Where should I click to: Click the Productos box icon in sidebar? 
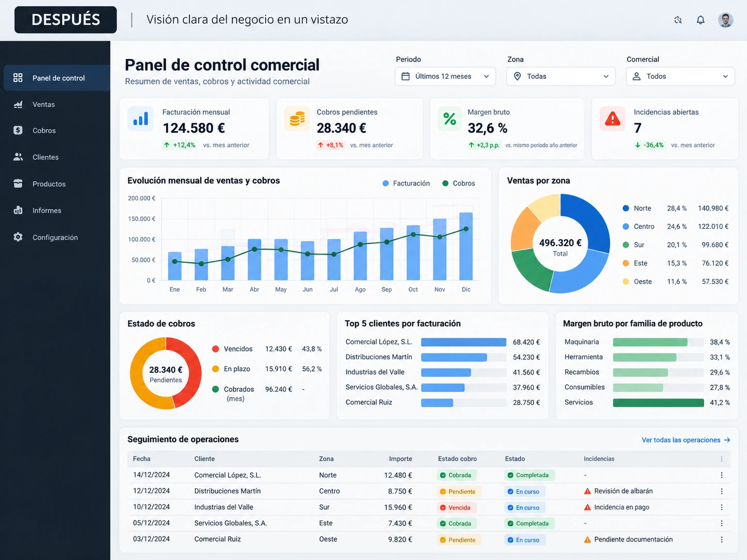pos(18,184)
